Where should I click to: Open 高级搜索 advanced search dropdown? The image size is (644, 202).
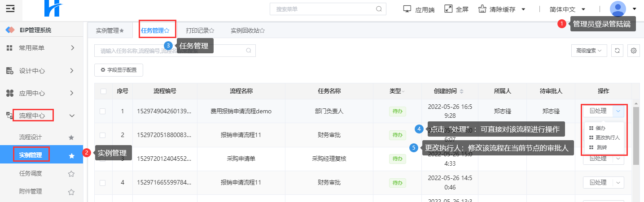[x=589, y=51]
